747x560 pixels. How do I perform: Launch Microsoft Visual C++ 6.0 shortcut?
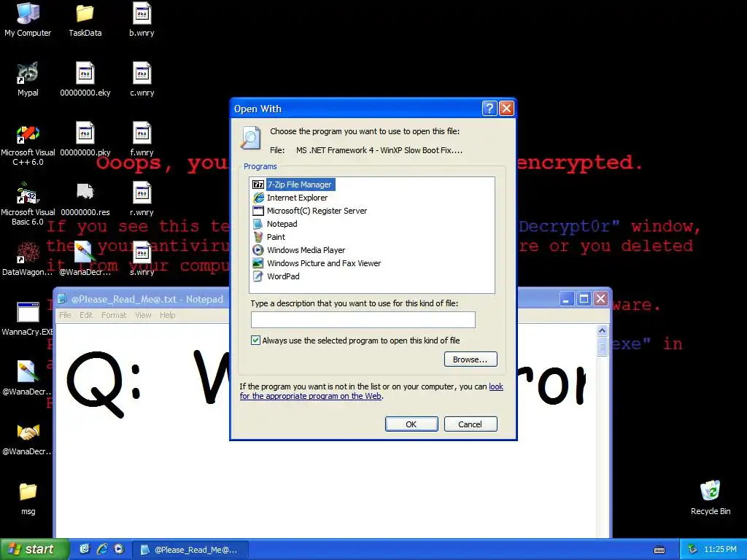pos(28,145)
